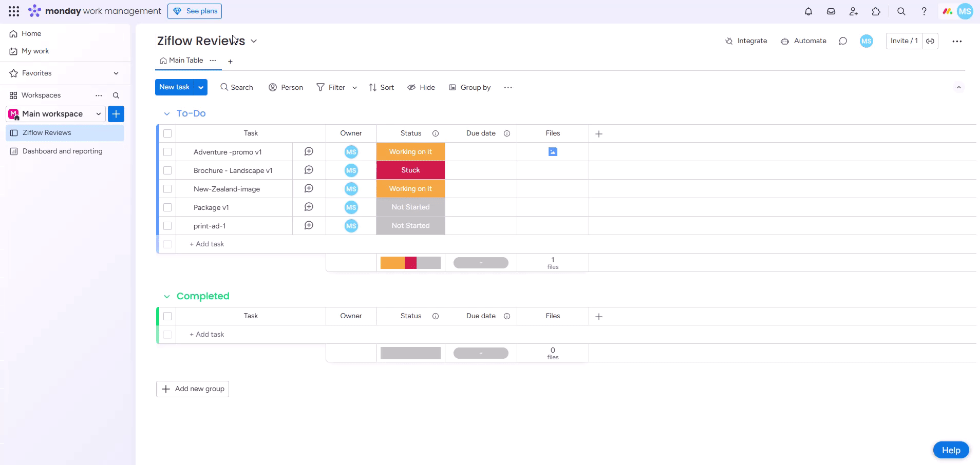980x465 pixels.
Task: Open conversation for print-ad-1
Action: pos(309,225)
